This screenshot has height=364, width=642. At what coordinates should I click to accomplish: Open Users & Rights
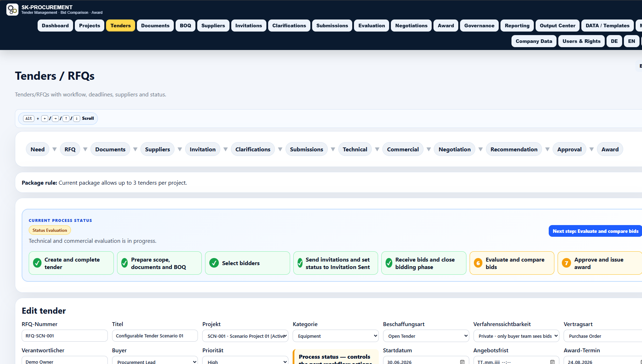coord(581,41)
